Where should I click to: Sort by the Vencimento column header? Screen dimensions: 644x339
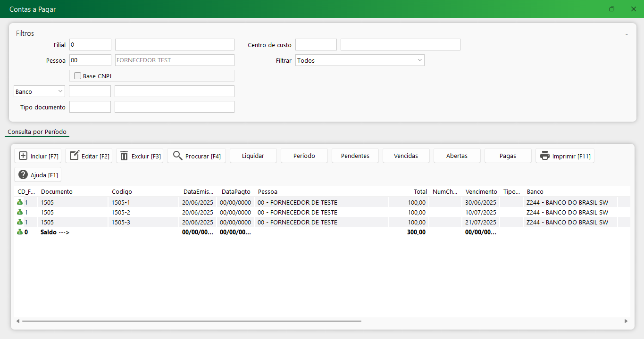(481, 191)
